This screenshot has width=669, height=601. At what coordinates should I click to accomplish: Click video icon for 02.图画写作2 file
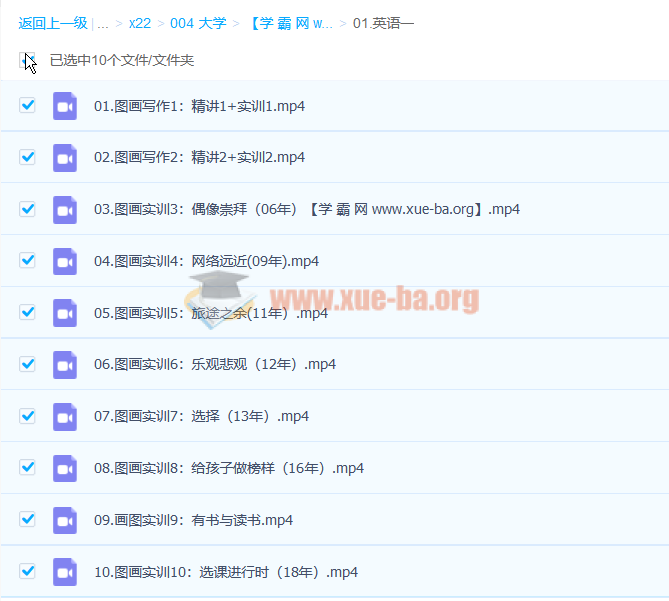(65, 158)
